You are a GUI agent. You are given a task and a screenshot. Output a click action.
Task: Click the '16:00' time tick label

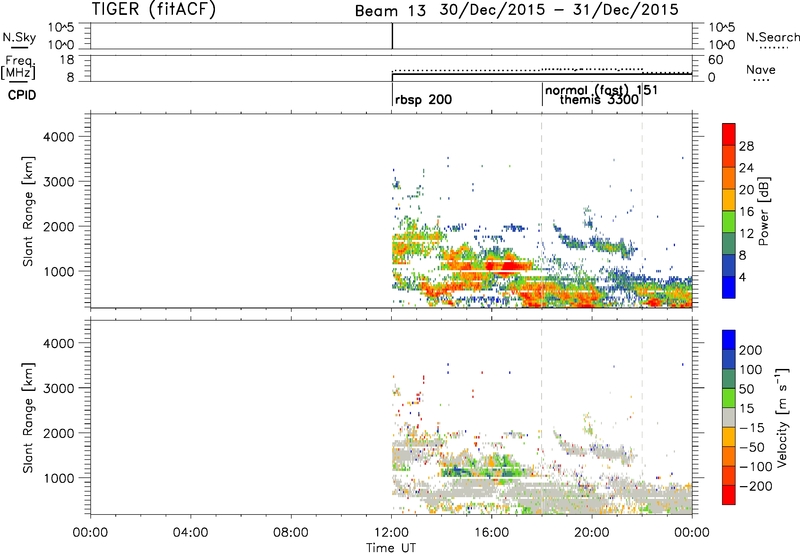coord(491,533)
